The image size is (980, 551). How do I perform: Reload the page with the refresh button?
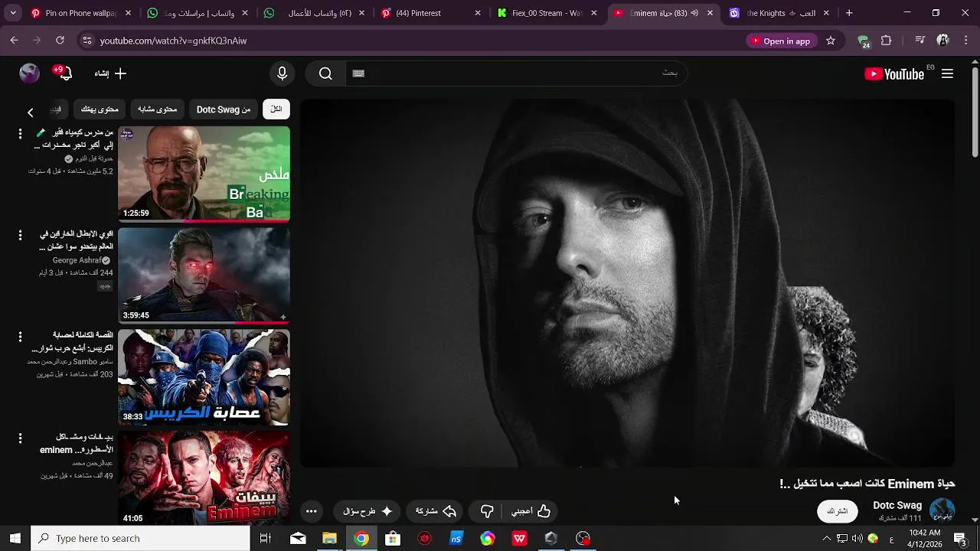60,41
